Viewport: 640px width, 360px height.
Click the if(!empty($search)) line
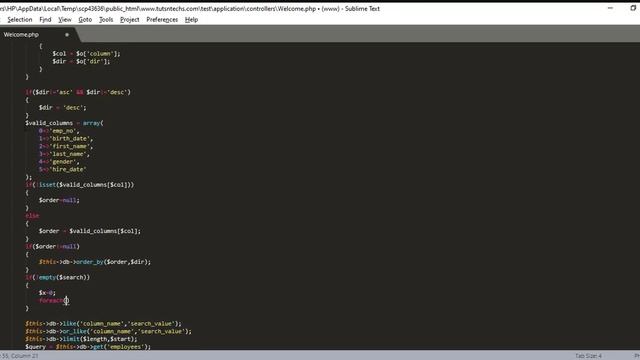click(x=58, y=278)
